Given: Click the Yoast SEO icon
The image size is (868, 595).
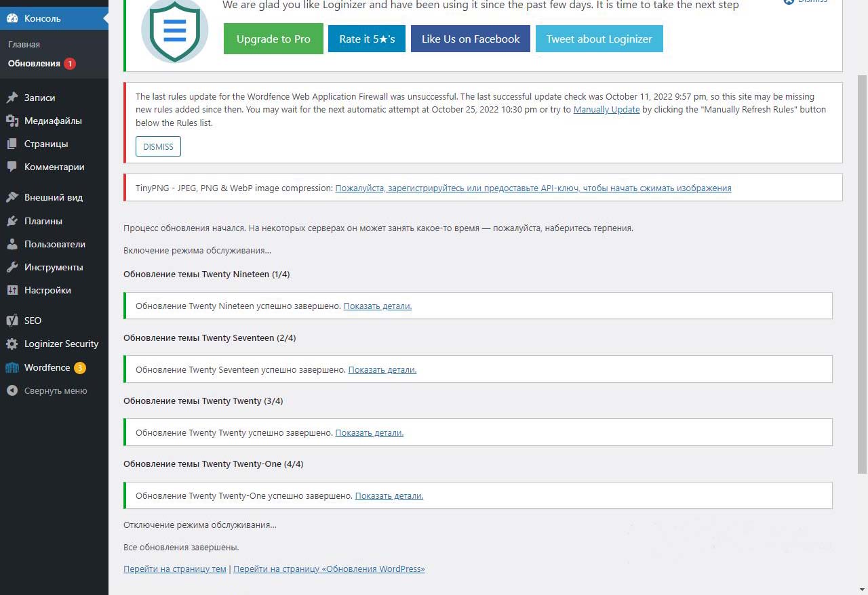Looking at the screenshot, I should pos(12,321).
